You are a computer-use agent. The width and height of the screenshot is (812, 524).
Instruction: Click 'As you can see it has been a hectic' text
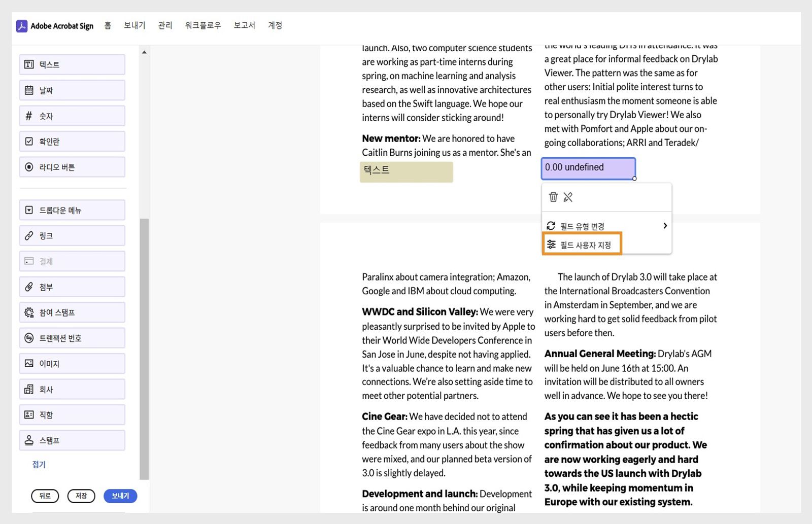621,416
